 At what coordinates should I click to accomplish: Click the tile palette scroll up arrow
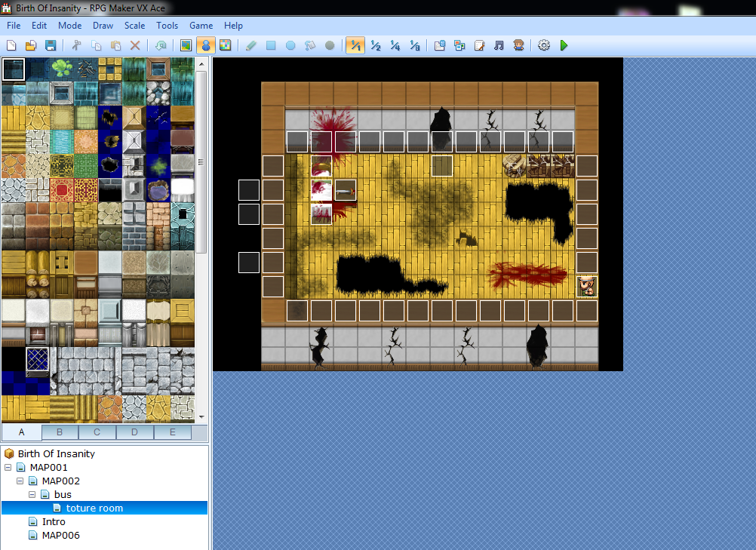tap(201, 63)
